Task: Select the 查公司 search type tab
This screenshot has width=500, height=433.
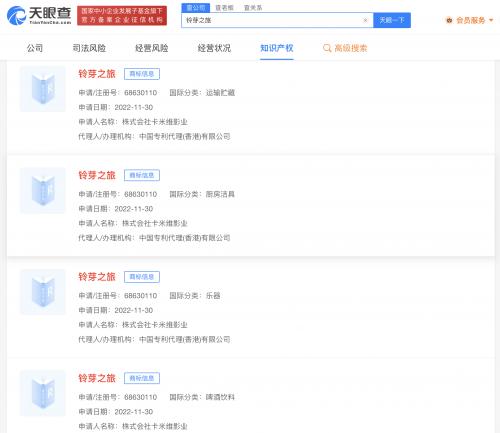Action: 196,8
